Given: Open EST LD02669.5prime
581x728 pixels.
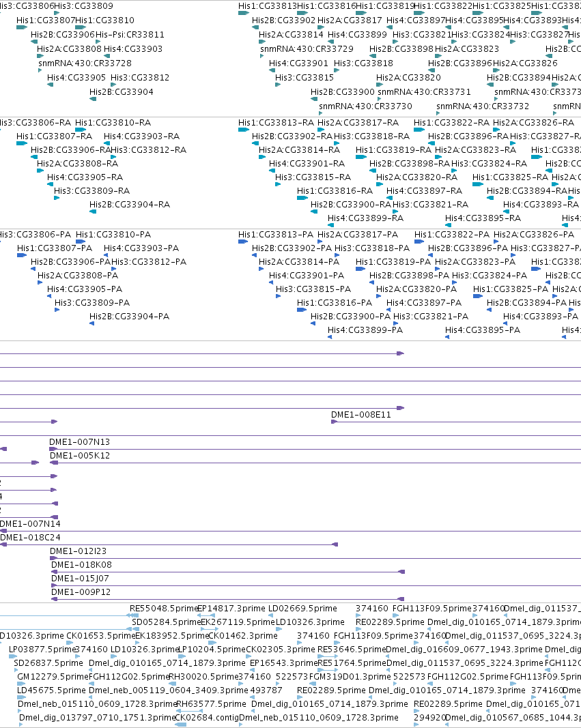Looking at the screenshot, I should point(303,609).
